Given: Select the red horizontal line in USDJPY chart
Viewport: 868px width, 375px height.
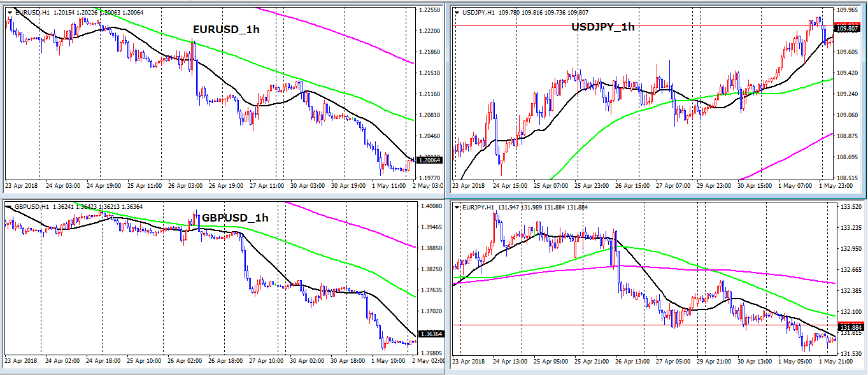Looking at the screenshot, I should pos(643,25).
